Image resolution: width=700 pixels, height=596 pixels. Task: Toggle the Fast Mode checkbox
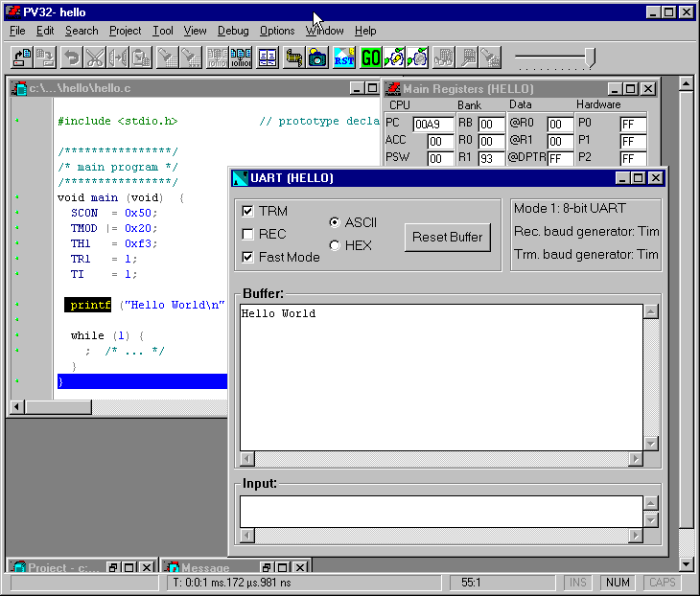pos(248,257)
